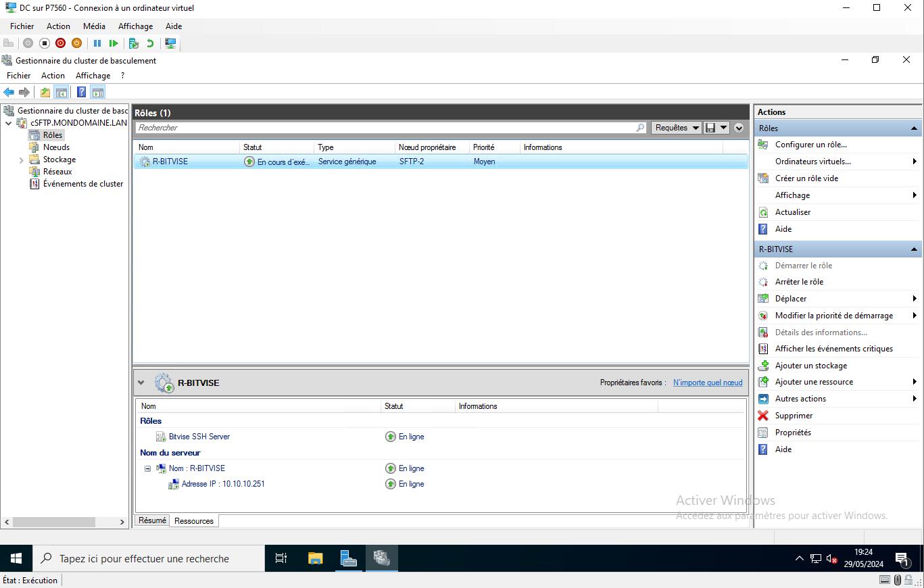The width and height of the screenshot is (924, 588).
Task: Select Adresse IP : 10.10.10.251 resource
Action: click(223, 484)
